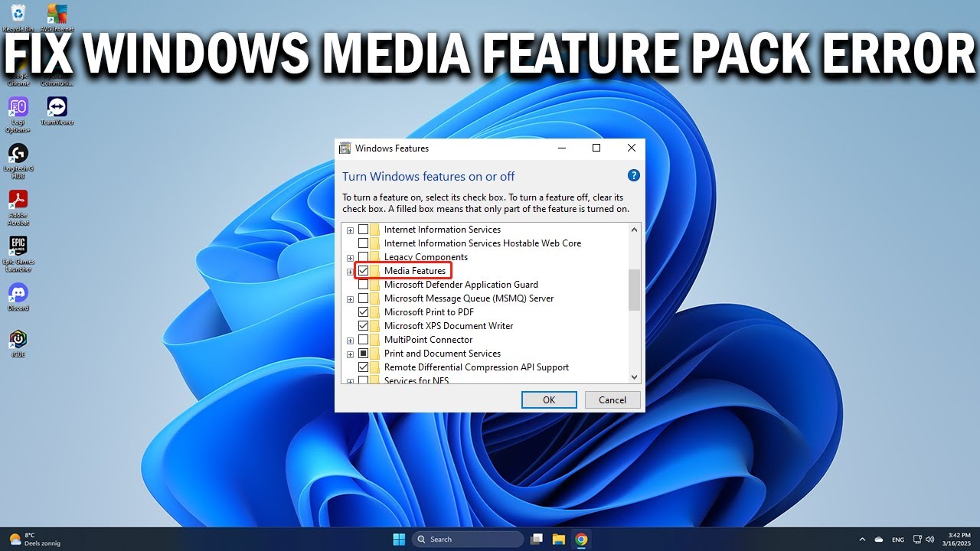Select "Microsoft XPS Document Writer" label
Image resolution: width=980 pixels, height=551 pixels.
[449, 326]
